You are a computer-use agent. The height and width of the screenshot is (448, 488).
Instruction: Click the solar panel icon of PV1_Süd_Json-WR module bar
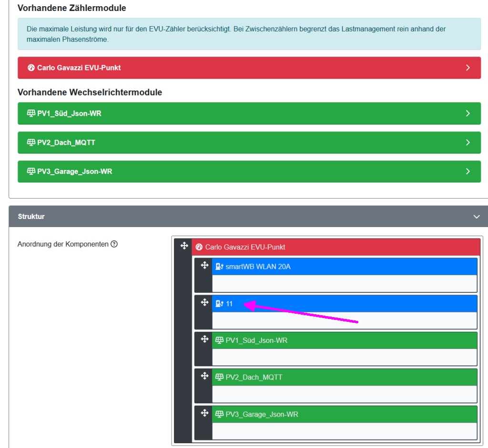click(x=31, y=113)
